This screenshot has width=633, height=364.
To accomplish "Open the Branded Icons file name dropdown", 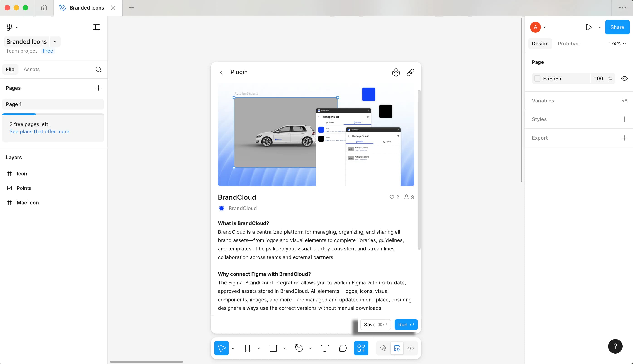I will [55, 42].
